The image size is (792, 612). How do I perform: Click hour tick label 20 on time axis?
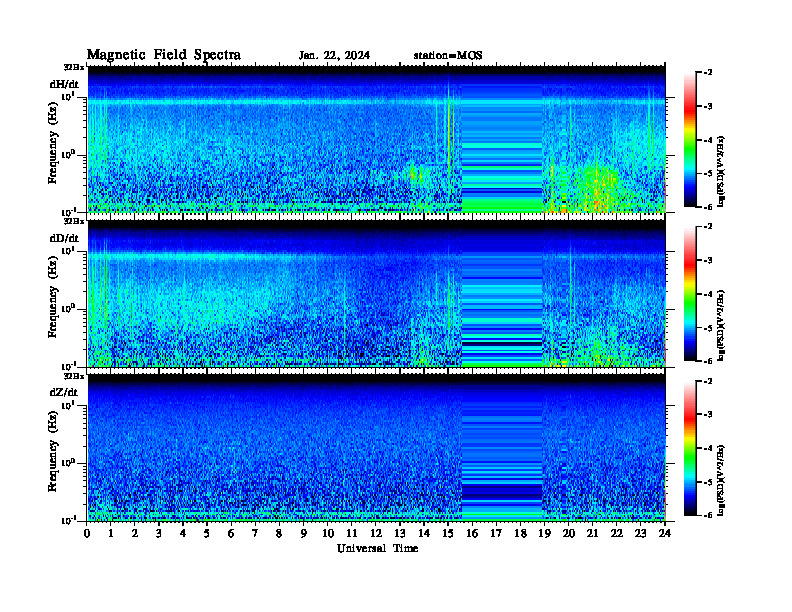[568, 533]
